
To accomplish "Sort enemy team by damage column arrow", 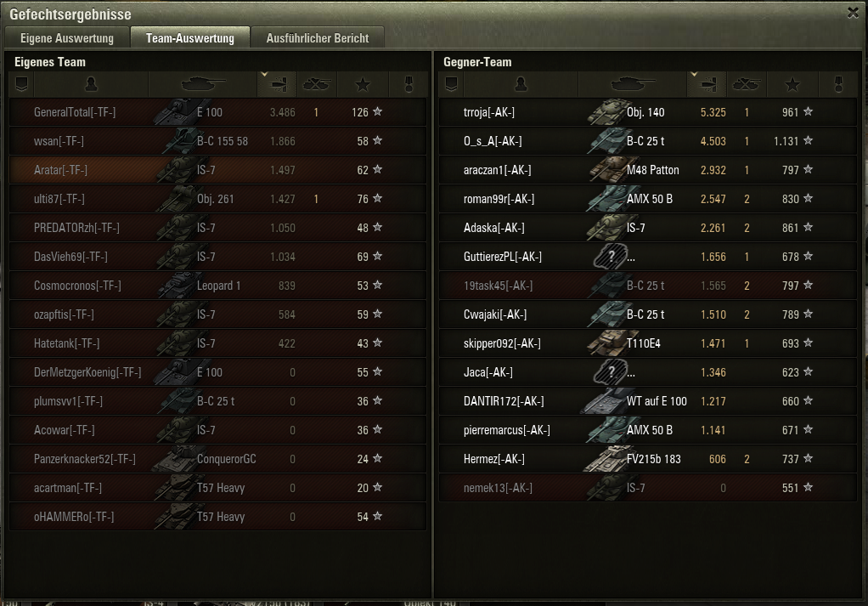I will click(707, 84).
